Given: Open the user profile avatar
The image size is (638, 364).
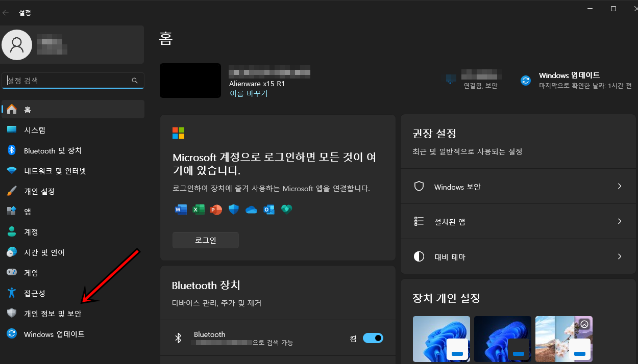Looking at the screenshot, I should (17, 45).
